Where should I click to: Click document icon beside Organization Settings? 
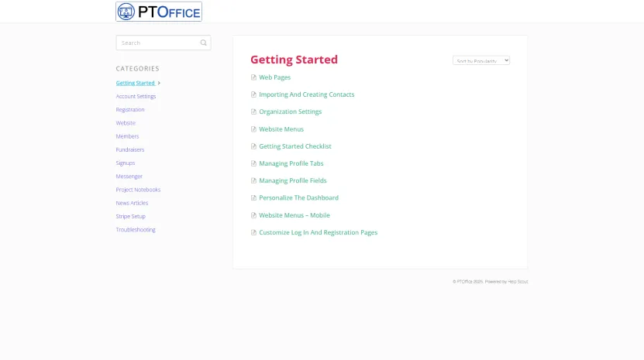point(253,111)
